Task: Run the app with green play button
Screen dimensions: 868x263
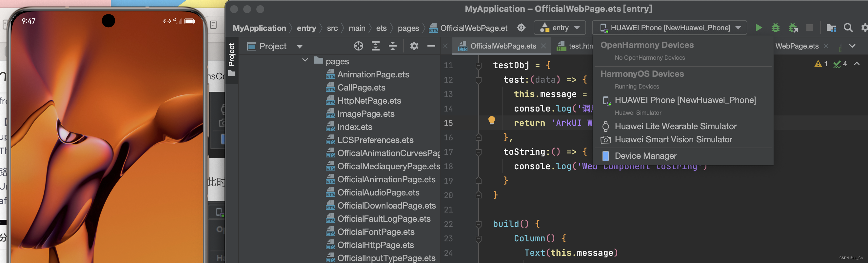Action: [x=758, y=28]
